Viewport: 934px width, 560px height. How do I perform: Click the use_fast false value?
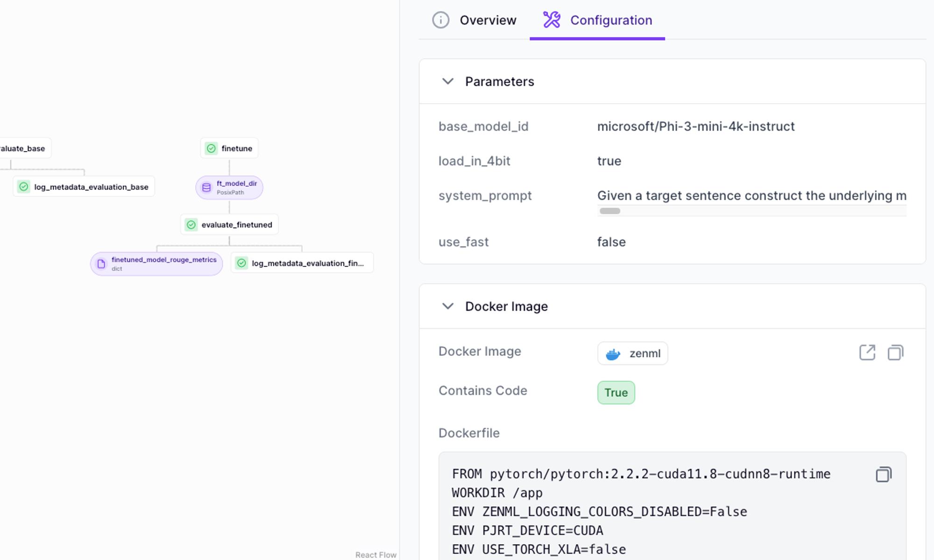coord(611,242)
